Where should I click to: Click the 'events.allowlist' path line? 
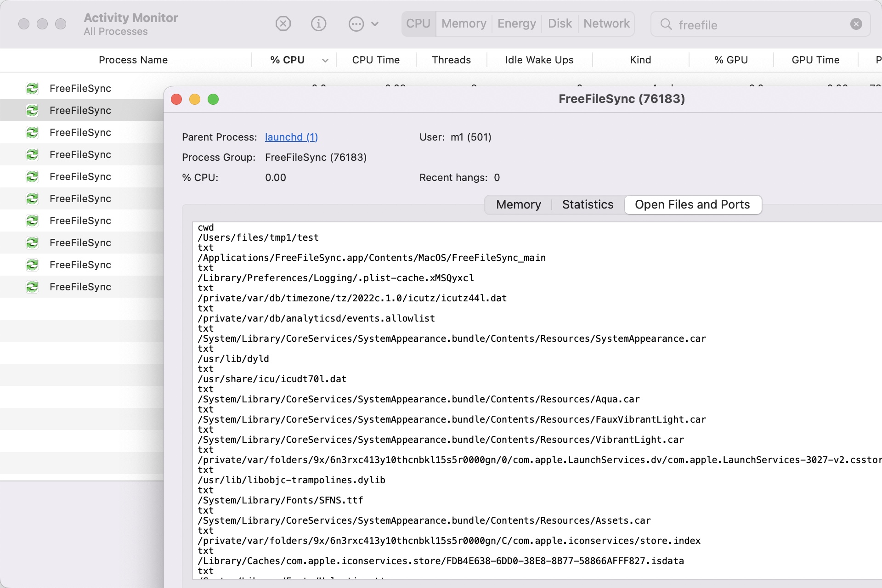click(x=317, y=318)
